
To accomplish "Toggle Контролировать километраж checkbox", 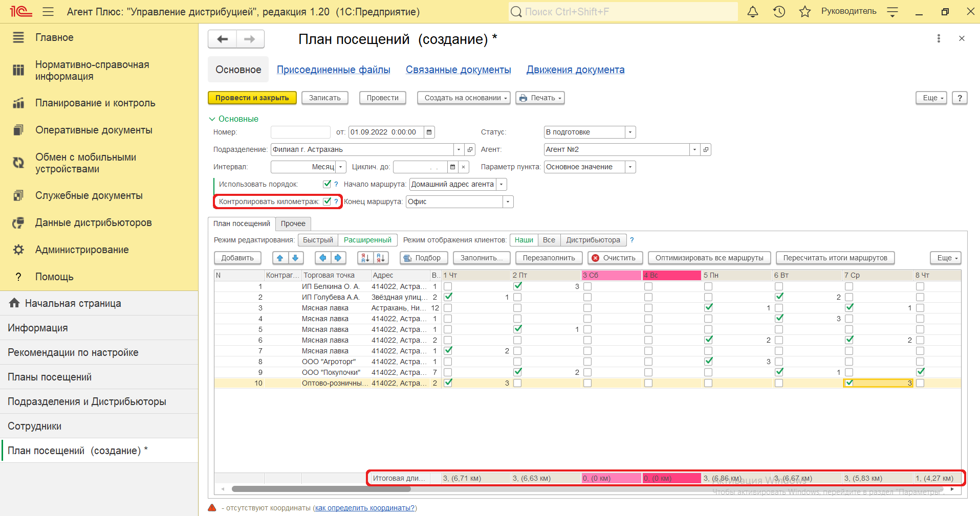I will (x=327, y=201).
